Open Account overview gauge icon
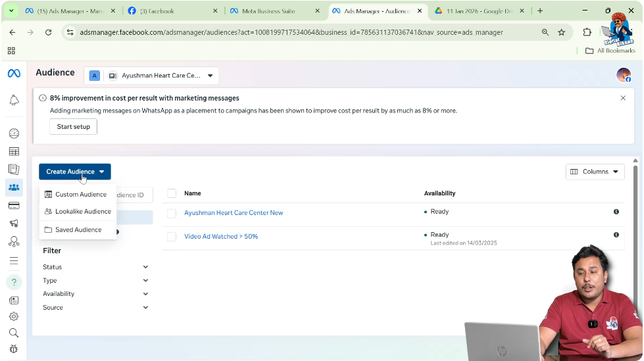 [x=14, y=133]
